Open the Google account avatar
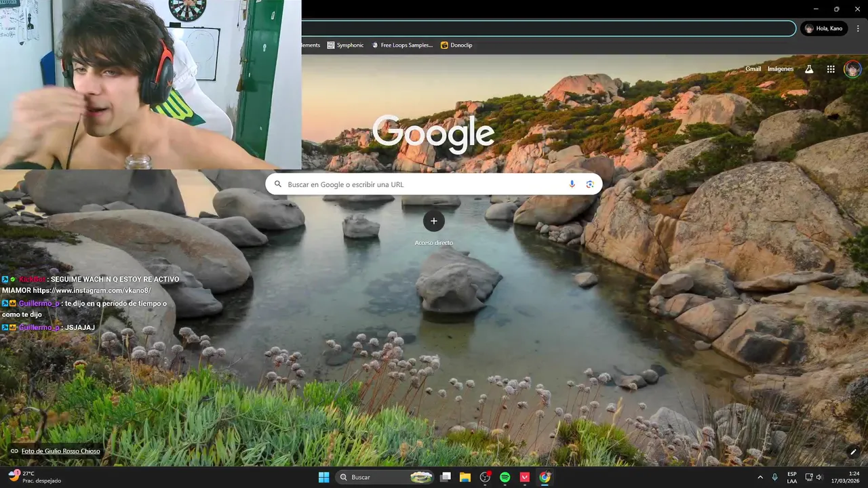Image resolution: width=868 pixels, height=488 pixels. [852, 69]
